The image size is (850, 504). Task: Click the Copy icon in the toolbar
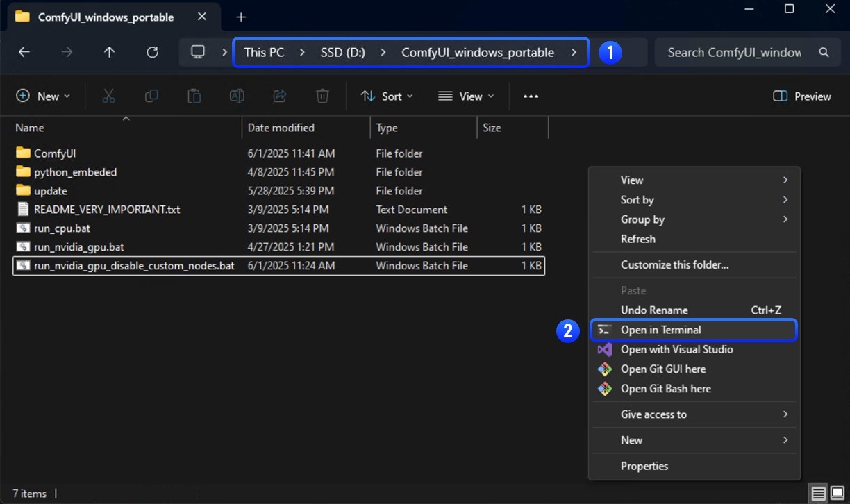(x=151, y=96)
